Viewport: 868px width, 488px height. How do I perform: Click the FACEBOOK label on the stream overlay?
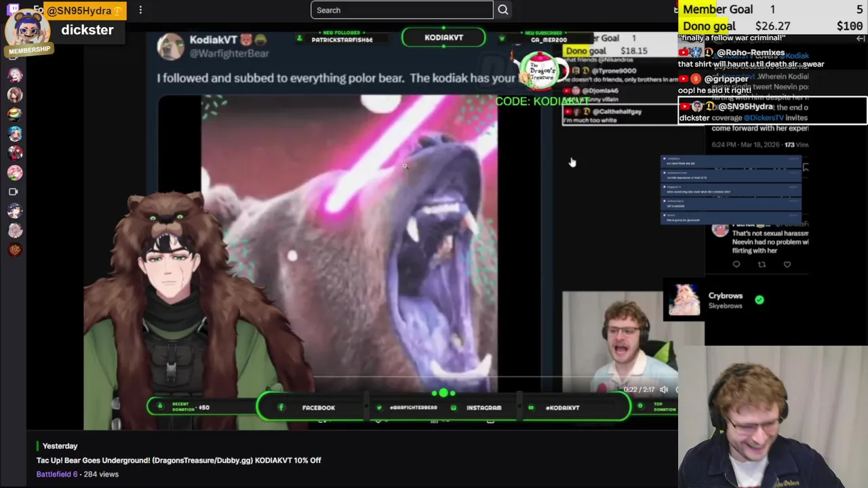tap(319, 407)
